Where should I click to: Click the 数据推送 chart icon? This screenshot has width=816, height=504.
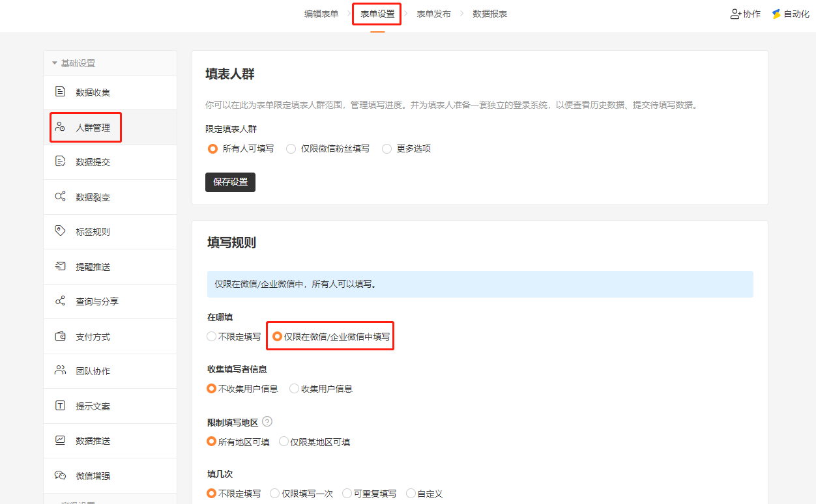click(x=60, y=440)
